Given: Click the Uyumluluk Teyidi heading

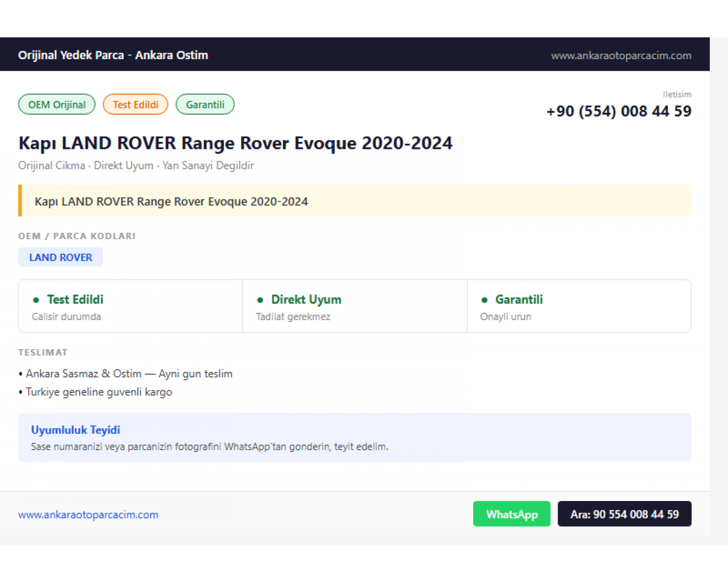Looking at the screenshot, I should 76,430.
